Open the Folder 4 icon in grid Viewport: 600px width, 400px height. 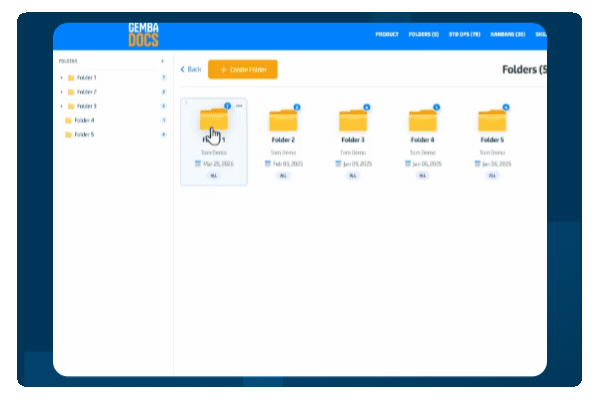click(x=423, y=121)
